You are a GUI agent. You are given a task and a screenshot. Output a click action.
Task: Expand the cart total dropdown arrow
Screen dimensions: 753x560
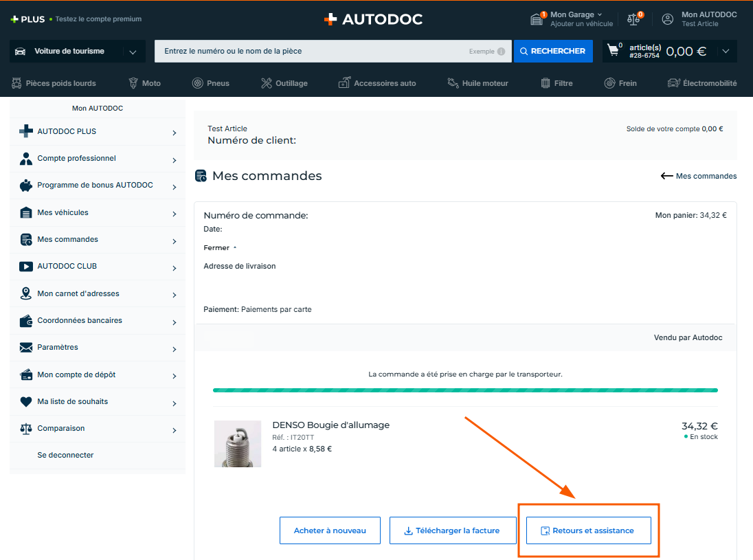[726, 52]
